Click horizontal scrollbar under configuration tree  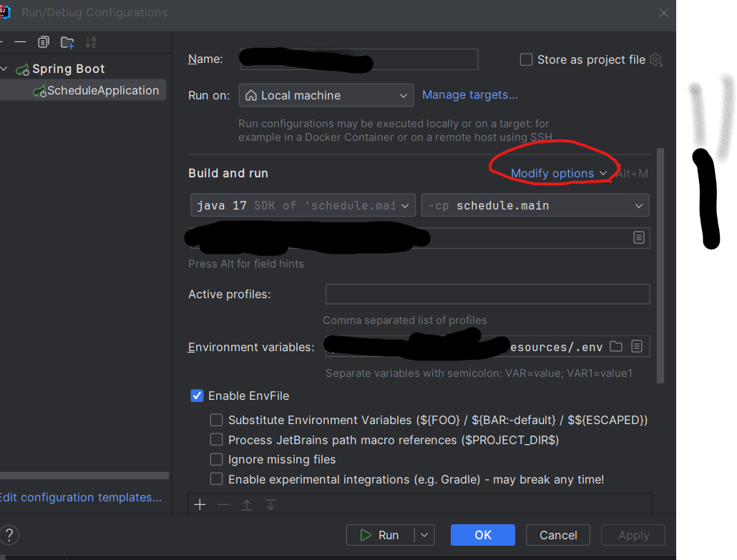coord(84,476)
